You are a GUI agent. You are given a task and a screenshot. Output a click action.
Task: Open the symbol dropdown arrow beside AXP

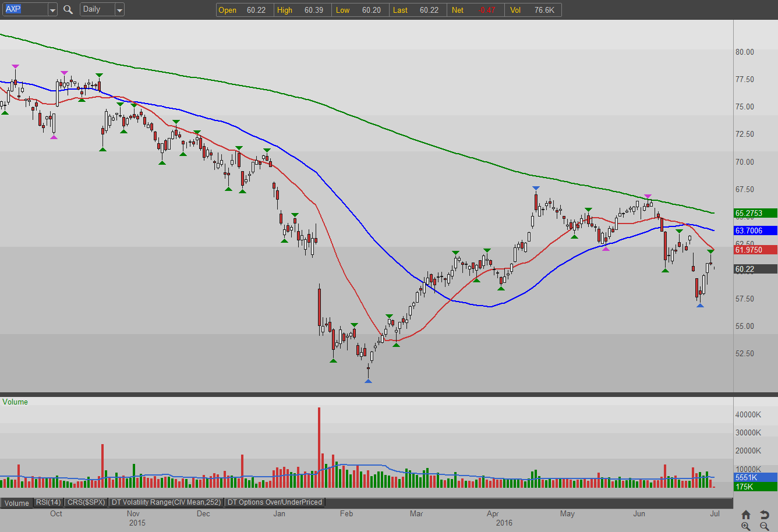52,10
